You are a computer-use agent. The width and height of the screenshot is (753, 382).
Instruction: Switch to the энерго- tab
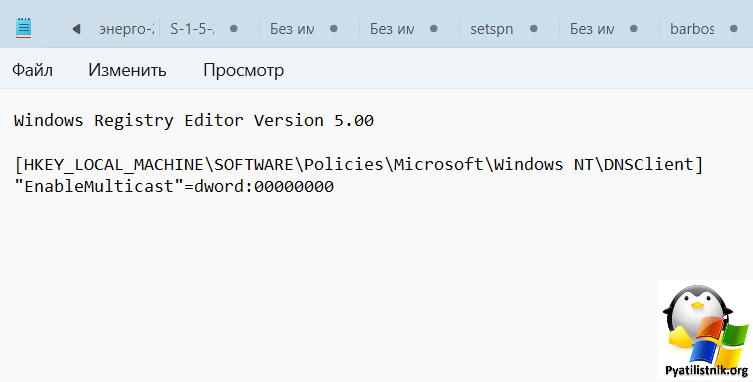127,29
